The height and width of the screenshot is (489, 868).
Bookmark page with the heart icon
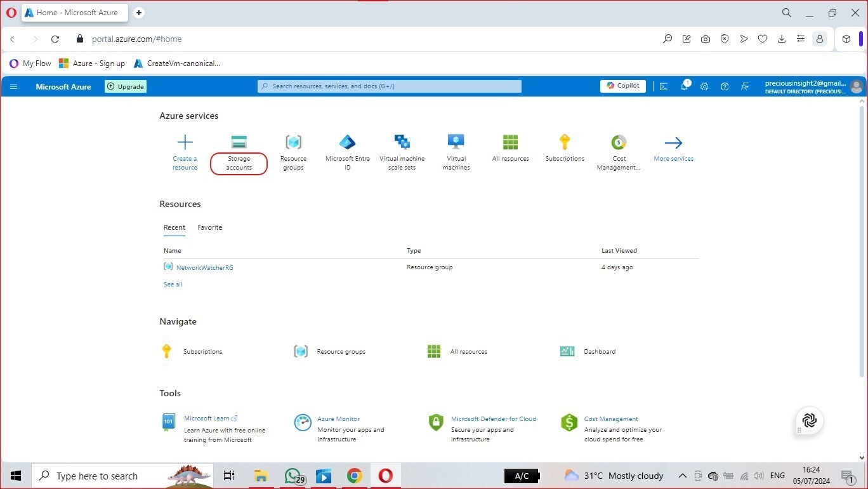tap(763, 39)
